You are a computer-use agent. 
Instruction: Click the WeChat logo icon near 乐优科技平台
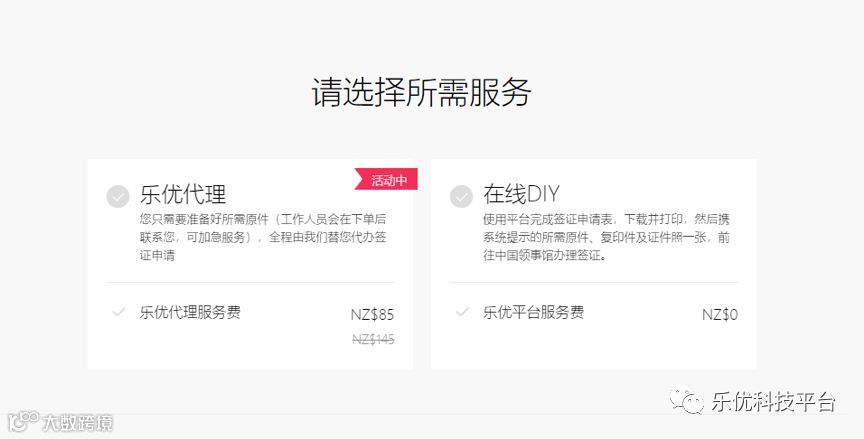687,400
